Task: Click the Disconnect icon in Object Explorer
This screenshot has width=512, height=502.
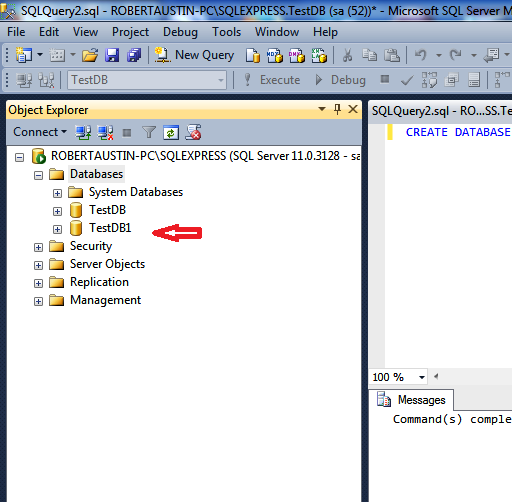Action: pyautogui.click(x=105, y=132)
